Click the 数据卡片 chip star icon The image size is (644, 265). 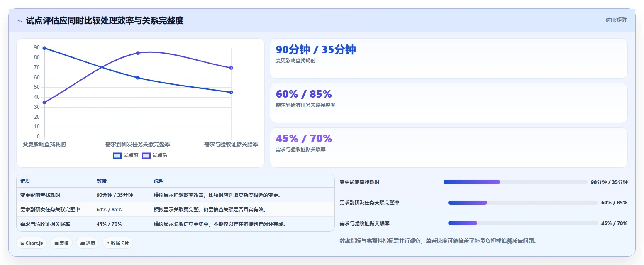pyautogui.click(x=108, y=243)
